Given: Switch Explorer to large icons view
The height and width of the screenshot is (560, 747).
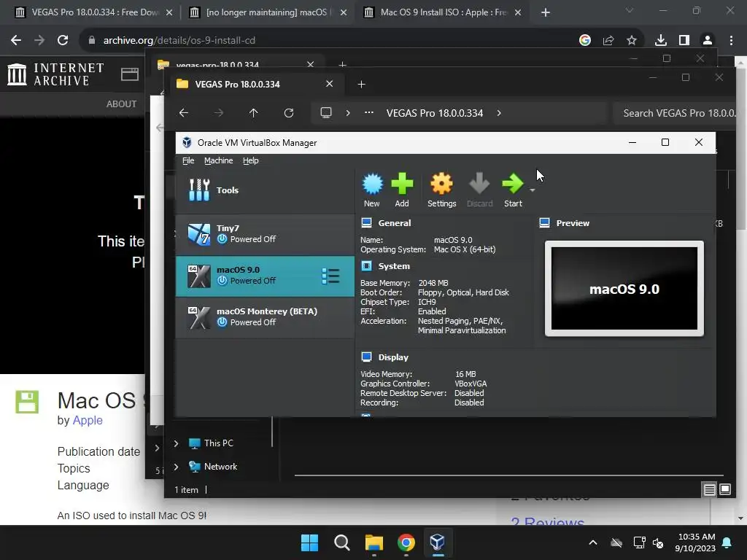Looking at the screenshot, I should [725, 489].
